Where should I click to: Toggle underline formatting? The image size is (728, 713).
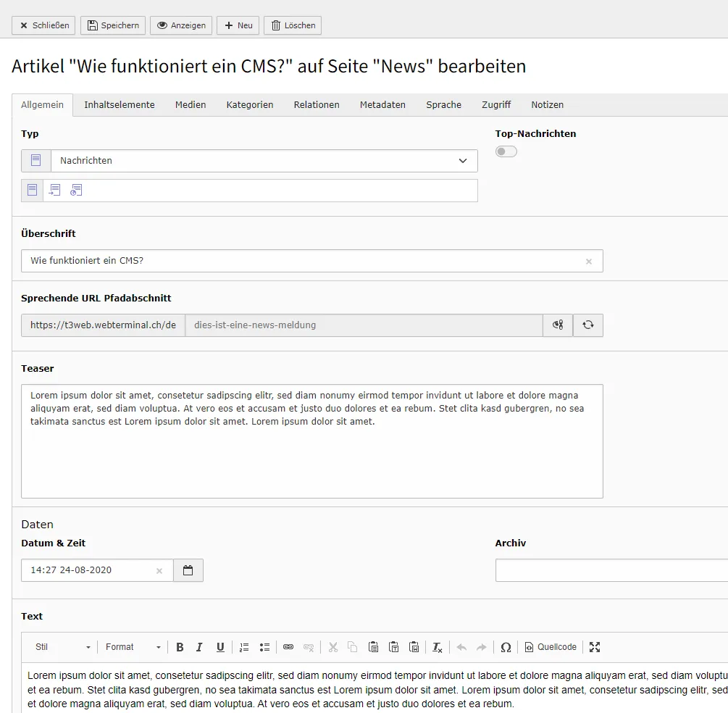click(220, 647)
